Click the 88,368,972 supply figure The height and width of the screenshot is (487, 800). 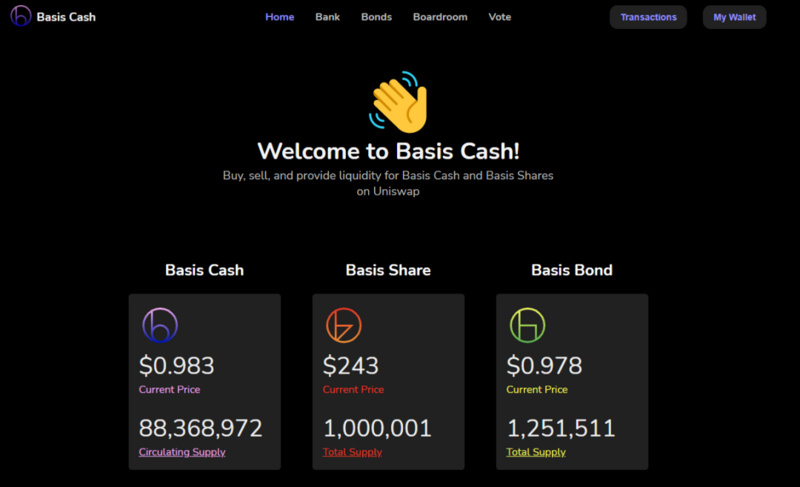pos(201,428)
